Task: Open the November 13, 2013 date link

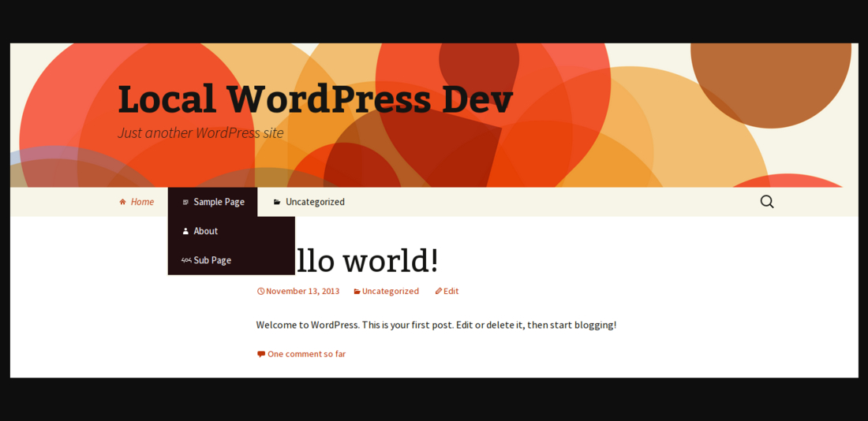Action: [303, 292]
